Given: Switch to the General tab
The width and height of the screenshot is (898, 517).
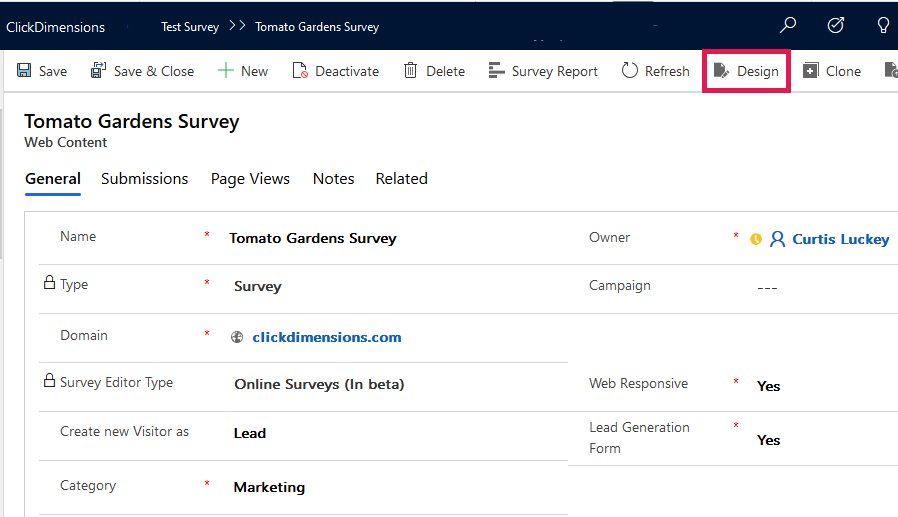Looking at the screenshot, I should point(53,179).
